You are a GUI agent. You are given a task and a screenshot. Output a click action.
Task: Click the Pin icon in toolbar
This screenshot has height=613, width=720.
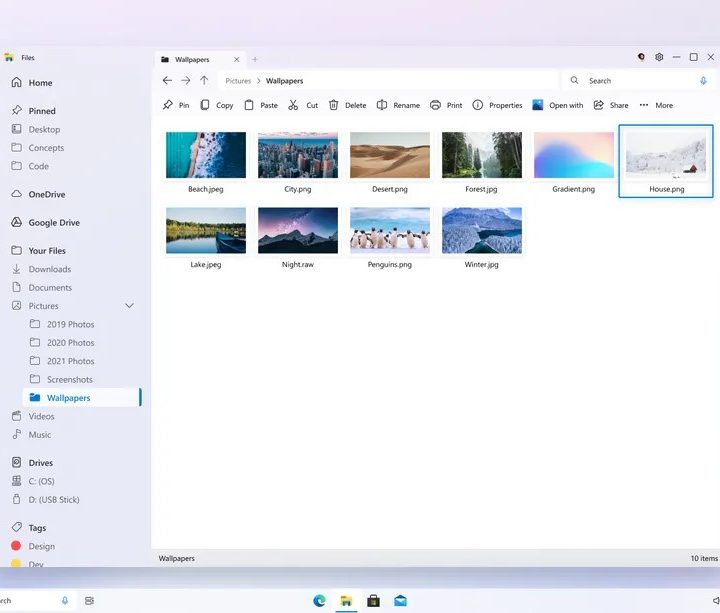168,105
